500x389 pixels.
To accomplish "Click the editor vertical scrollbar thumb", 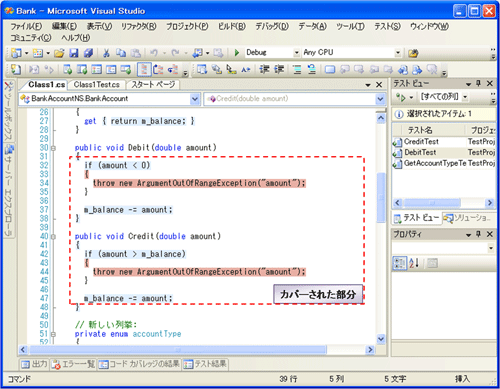I will click(x=381, y=197).
